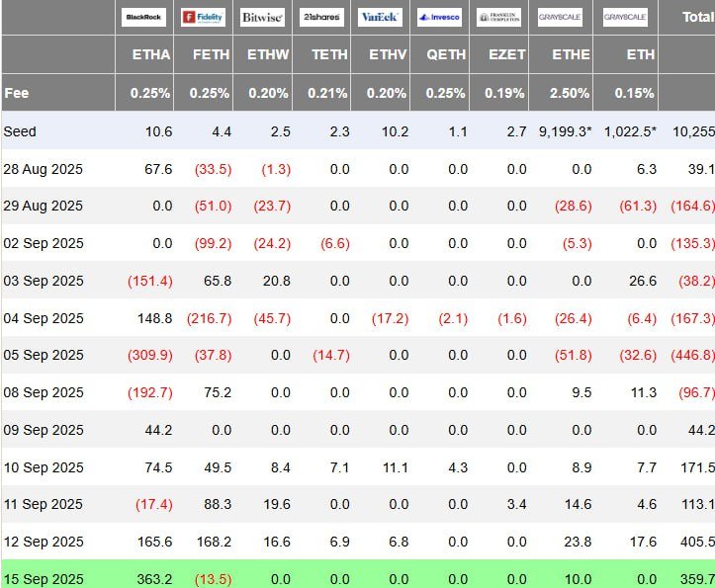Click the 11 Sep 2025 date

click(x=44, y=505)
